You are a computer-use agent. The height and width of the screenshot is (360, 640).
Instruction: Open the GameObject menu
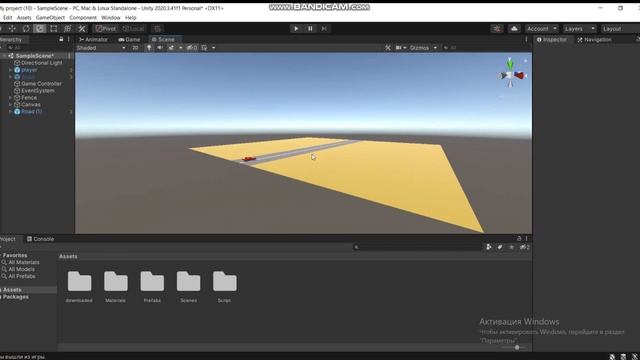point(50,18)
